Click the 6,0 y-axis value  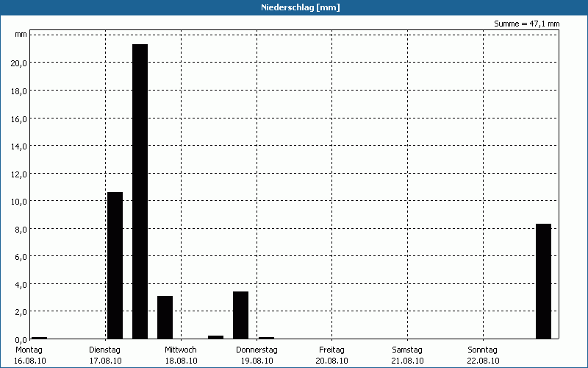coord(21,257)
